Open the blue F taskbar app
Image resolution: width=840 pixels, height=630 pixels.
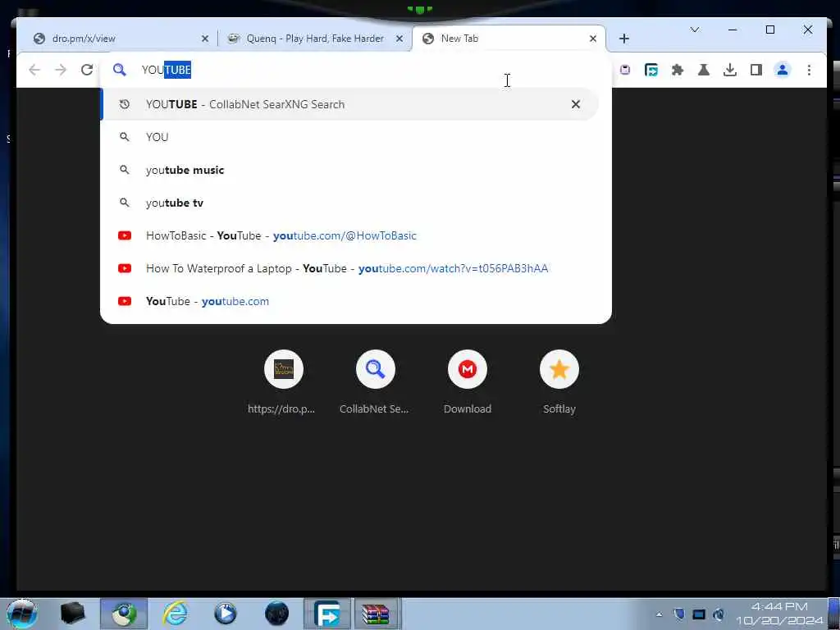[x=327, y=614]
